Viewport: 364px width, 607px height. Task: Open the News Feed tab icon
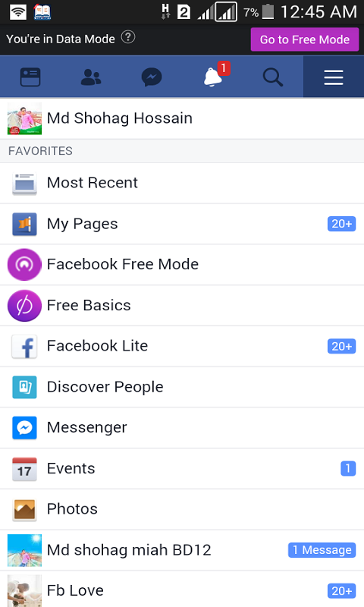[x=30, y=77]
